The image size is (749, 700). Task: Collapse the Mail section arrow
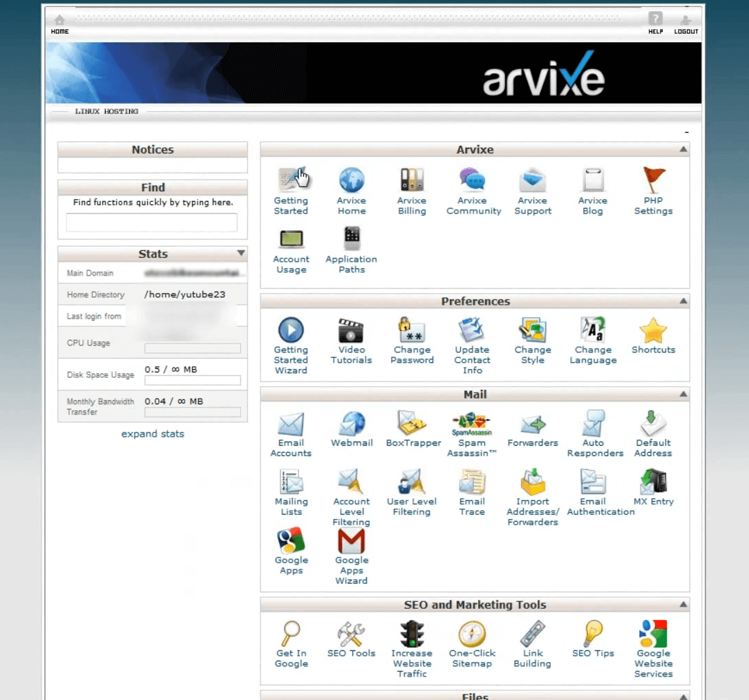[683, 394]
